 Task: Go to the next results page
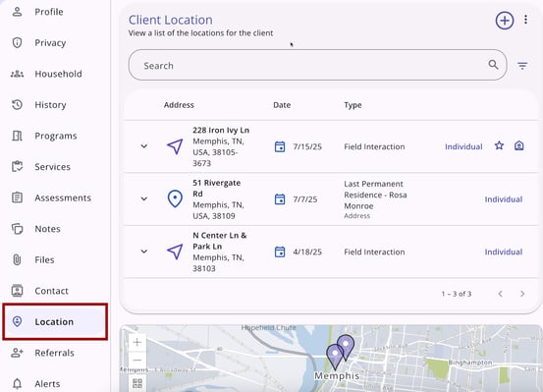click(x=522, y=294)
